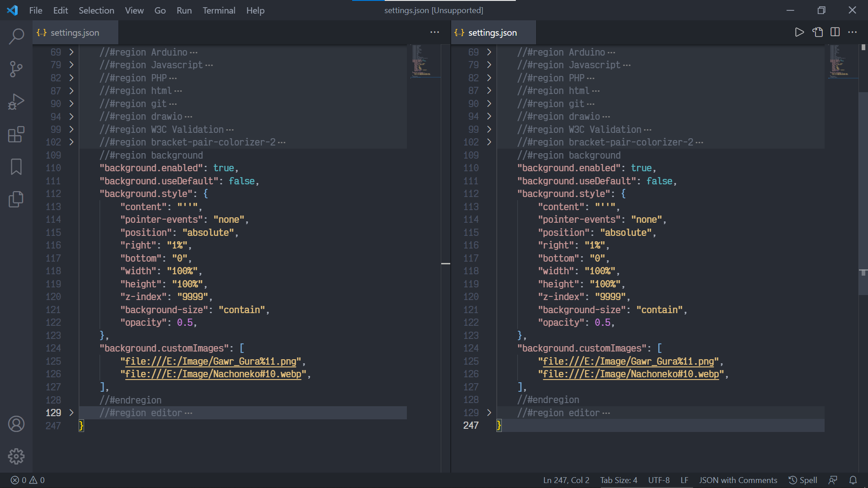Open the Search view in activity bar
This screenshot has height=488, width=868.
pos(16,37)
